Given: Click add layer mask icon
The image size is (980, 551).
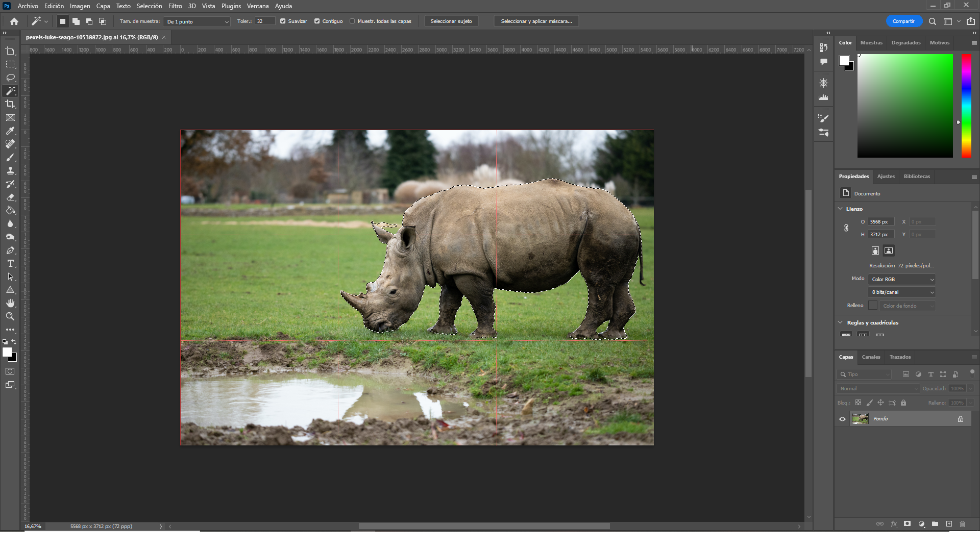Looking at the screenshot, I should [x=907, y=524].
